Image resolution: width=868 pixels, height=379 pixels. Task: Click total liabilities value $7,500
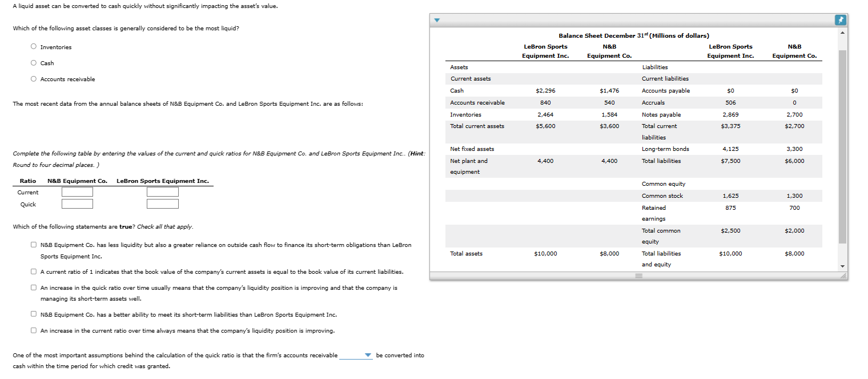point(730,161)
